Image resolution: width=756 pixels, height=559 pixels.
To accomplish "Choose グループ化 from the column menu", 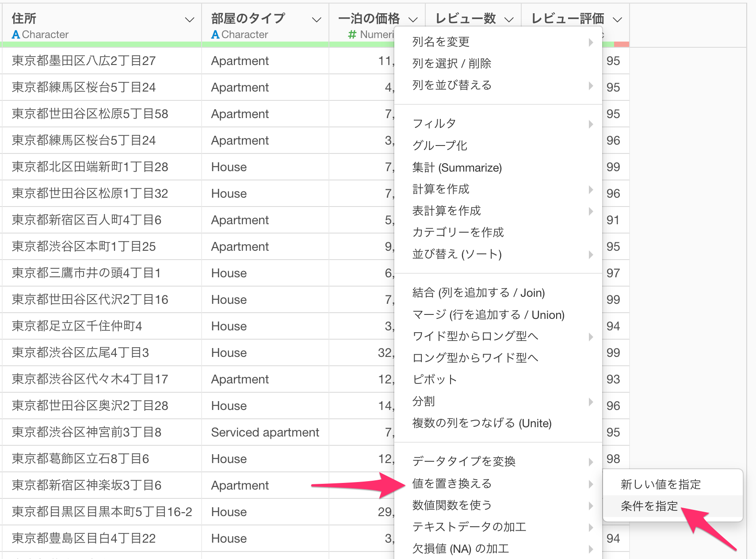I will tap(439, 145).
